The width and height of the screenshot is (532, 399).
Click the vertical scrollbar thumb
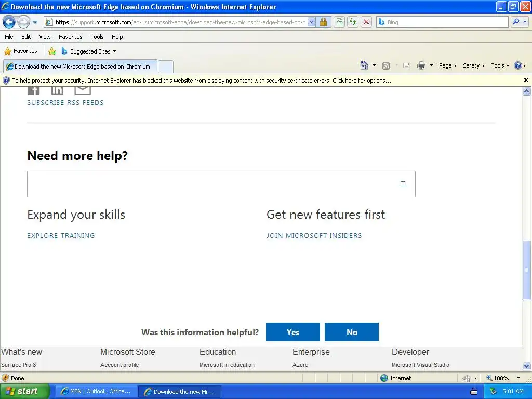527,270
